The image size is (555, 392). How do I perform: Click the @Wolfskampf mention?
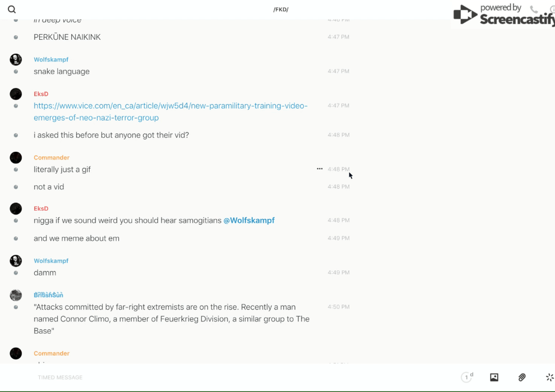pos(249,221)
